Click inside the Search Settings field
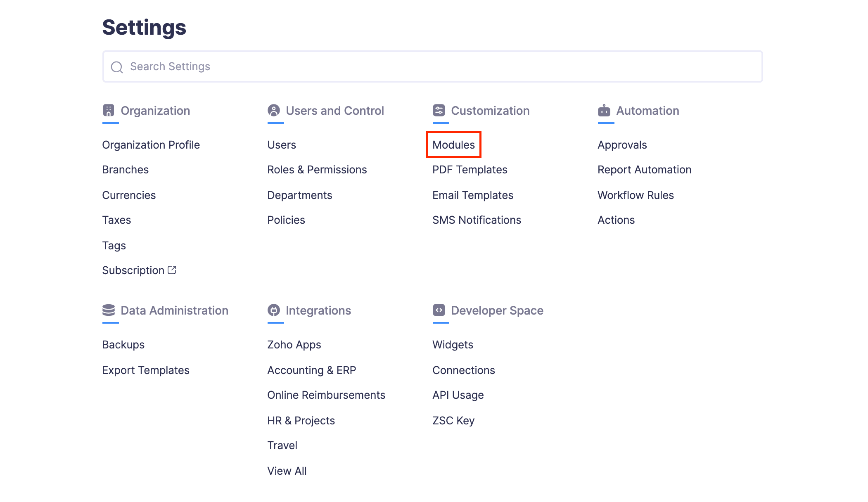The image size is (868, 502). click(x=289, y=66)
